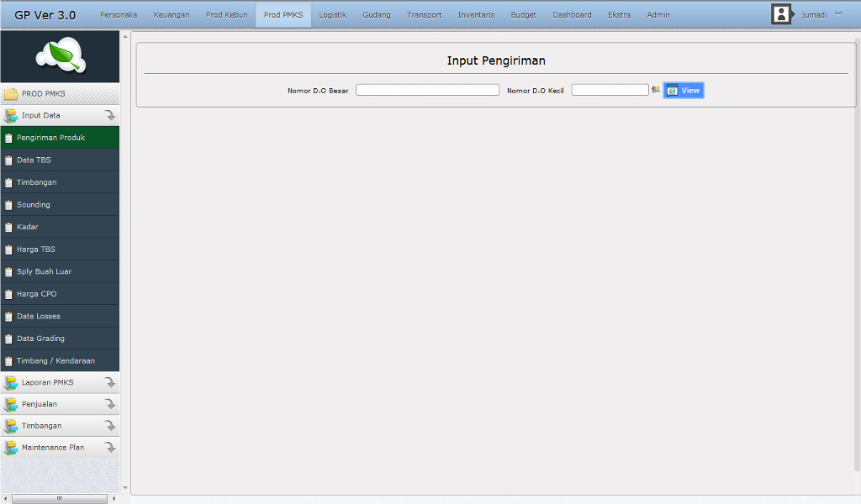Open the Personalia menu

pyautogui.click(x=118, y=15)
